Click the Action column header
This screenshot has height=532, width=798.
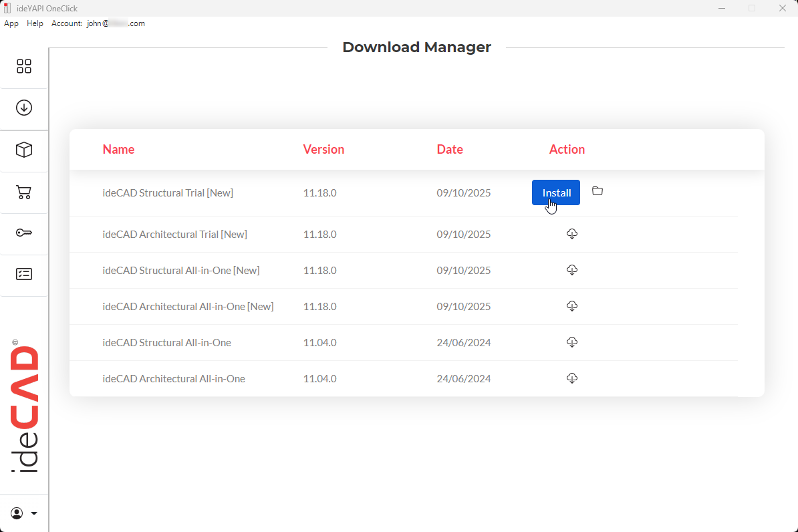click(567, 149)
